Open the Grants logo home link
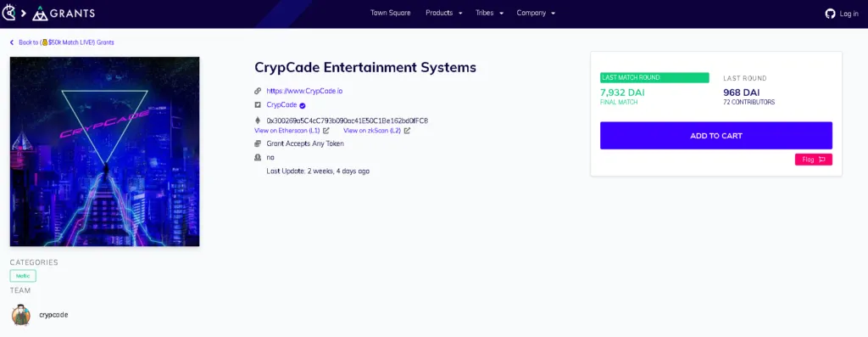 pos(64,13)
